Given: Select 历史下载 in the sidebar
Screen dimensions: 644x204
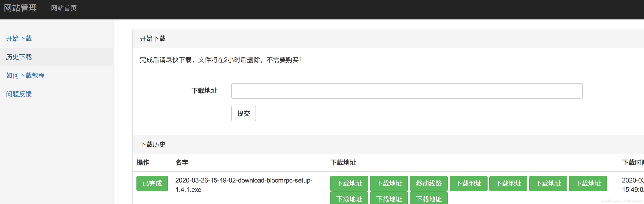Looking at the screenshot, I should 19,57.
